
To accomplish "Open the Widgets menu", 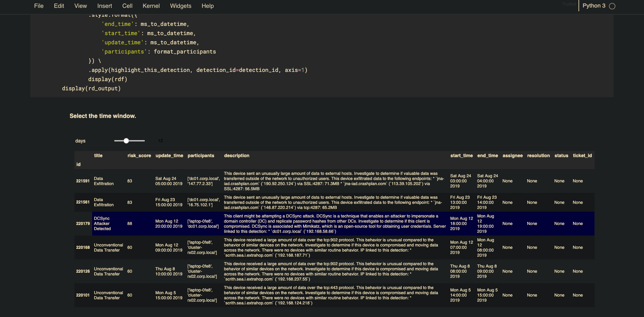I will coord(181,6).
